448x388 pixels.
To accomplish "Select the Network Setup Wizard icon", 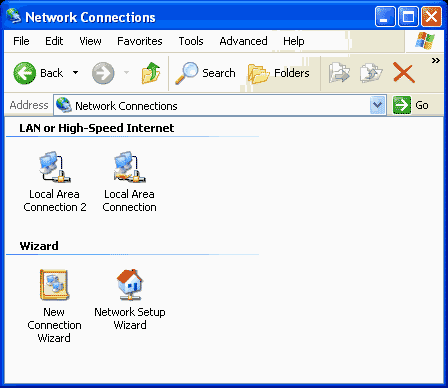I will click(130, 285).
